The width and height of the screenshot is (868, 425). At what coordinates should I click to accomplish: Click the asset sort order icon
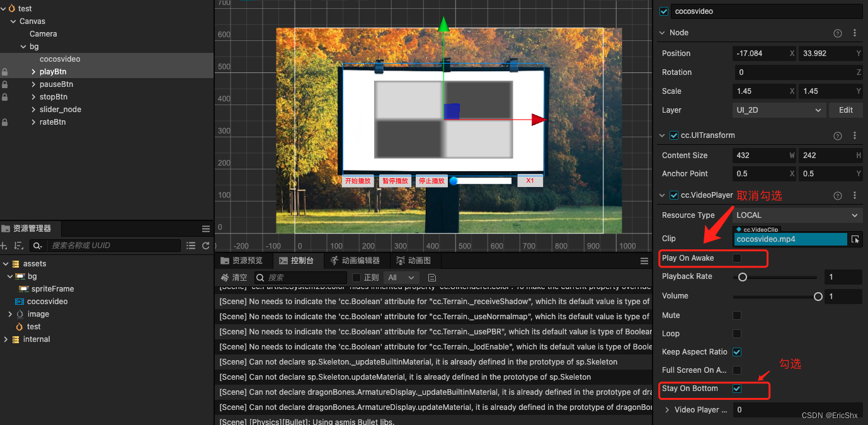18,246
